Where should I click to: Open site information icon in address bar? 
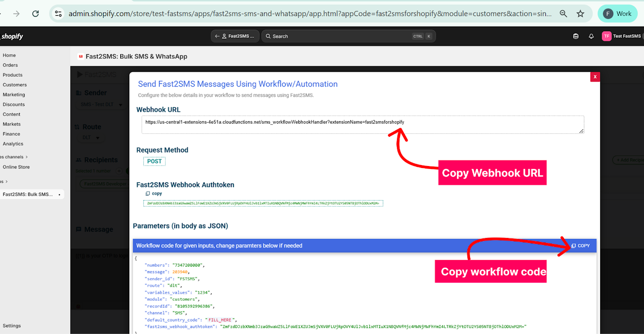pyautogui.click(x=58, y=14)
